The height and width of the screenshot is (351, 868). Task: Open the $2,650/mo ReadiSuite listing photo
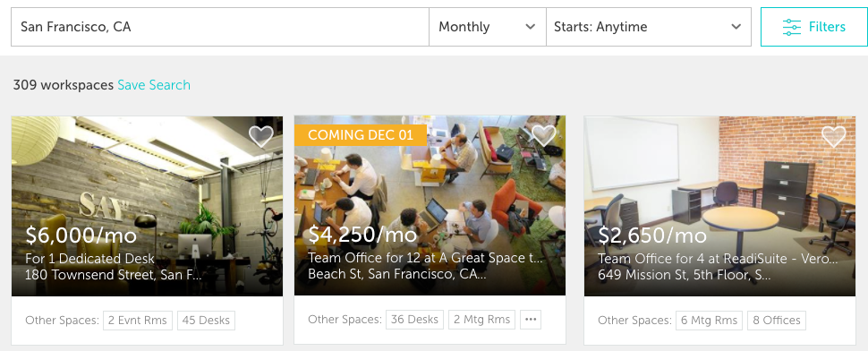(x=719, y=206)
